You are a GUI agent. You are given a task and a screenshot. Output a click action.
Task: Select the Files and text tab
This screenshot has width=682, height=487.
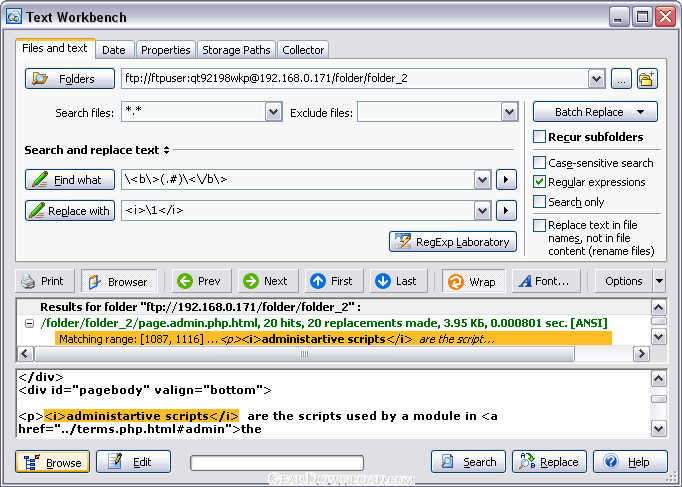coord(55,48)
